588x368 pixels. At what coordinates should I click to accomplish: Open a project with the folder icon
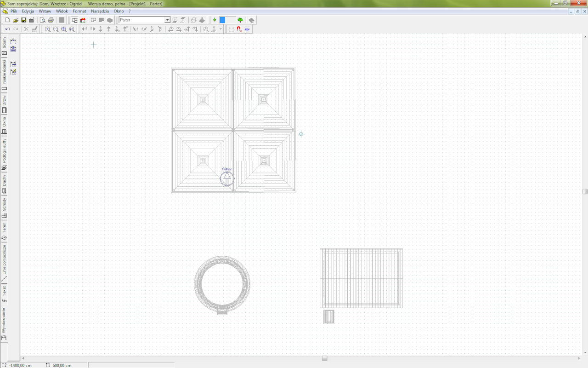pos(16,20)
